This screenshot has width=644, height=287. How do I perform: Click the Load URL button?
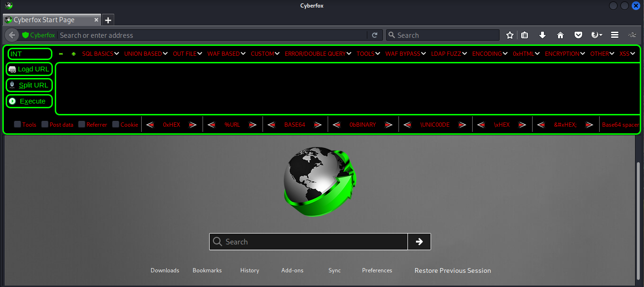click(x=29, y=69)
